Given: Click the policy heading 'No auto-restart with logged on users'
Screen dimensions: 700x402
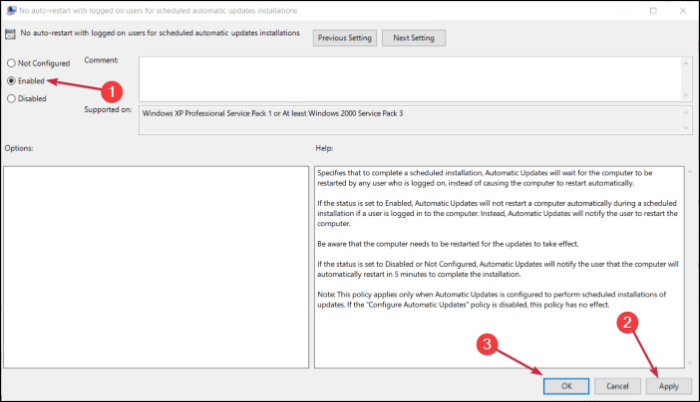Looking at the screenshot, I should click(x=160, y=33).
